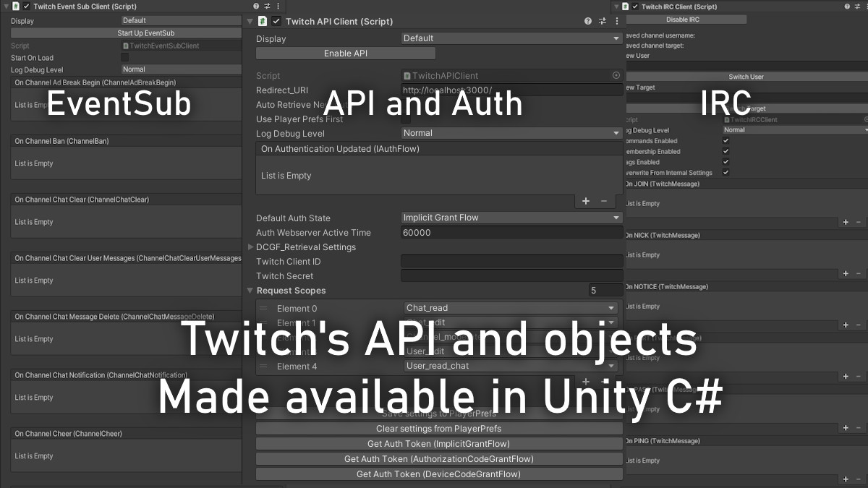The width and height of the screenshot is (868, 488).
Task: Open Display dropdown in Event Sub Client
Action: [182, 21]
